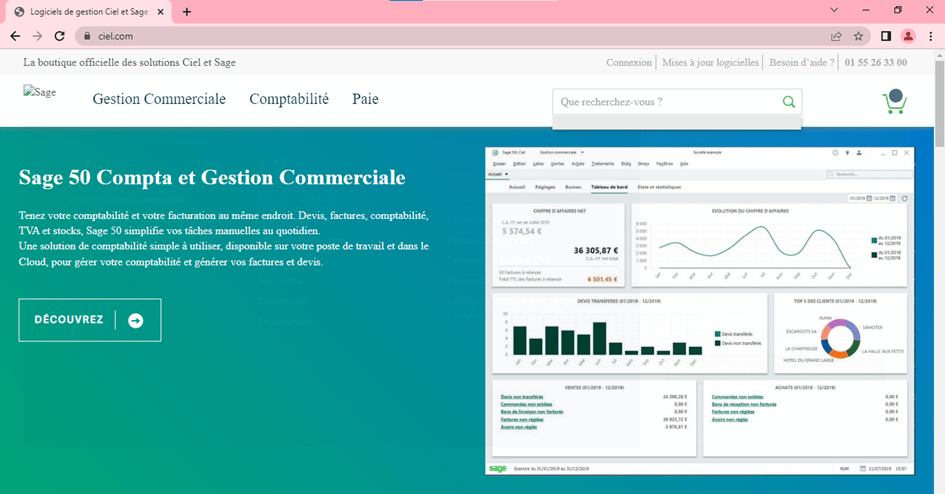This screenshot has width=945, height=494.
Task: Open Comptabilité menu
Action: click(289, 99)
